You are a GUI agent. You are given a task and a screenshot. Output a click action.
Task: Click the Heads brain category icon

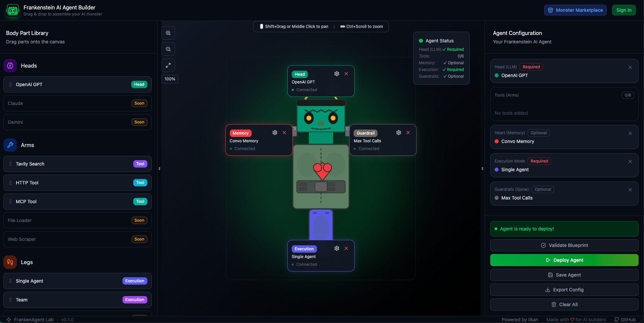tap(10, 66)
